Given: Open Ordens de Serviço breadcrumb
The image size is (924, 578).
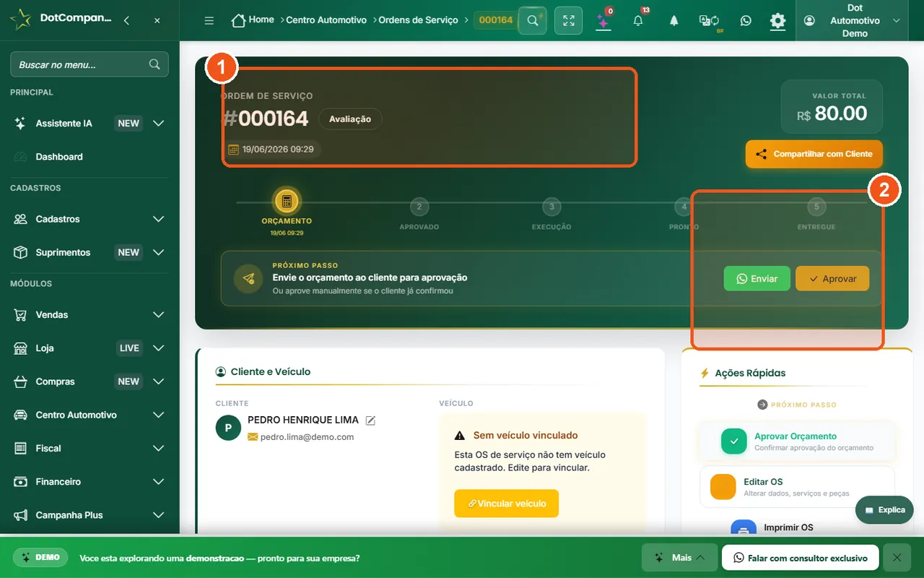Looking at the screenshot, I should pos(419,20).
